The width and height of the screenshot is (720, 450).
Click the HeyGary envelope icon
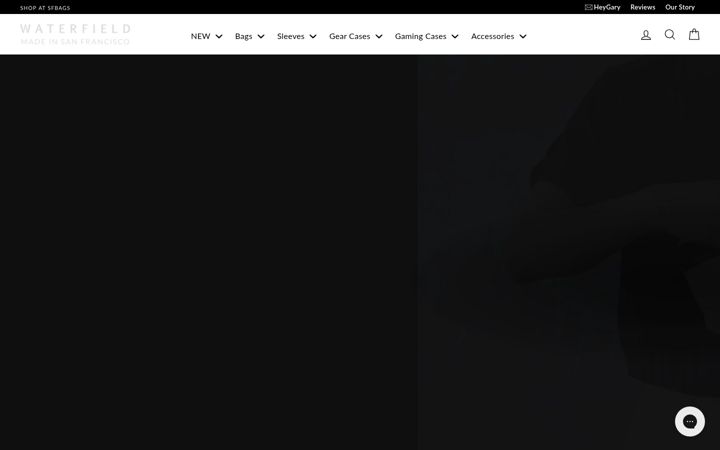coord(588,7)
